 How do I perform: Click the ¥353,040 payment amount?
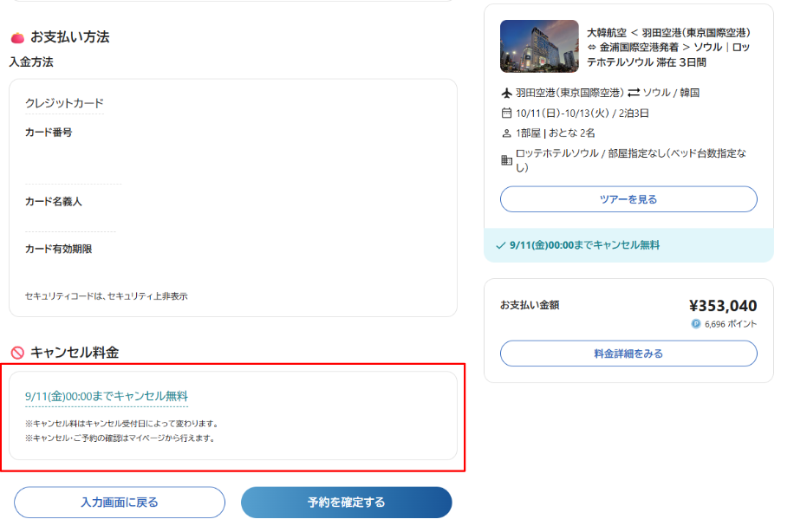click(x=723, y=306)
